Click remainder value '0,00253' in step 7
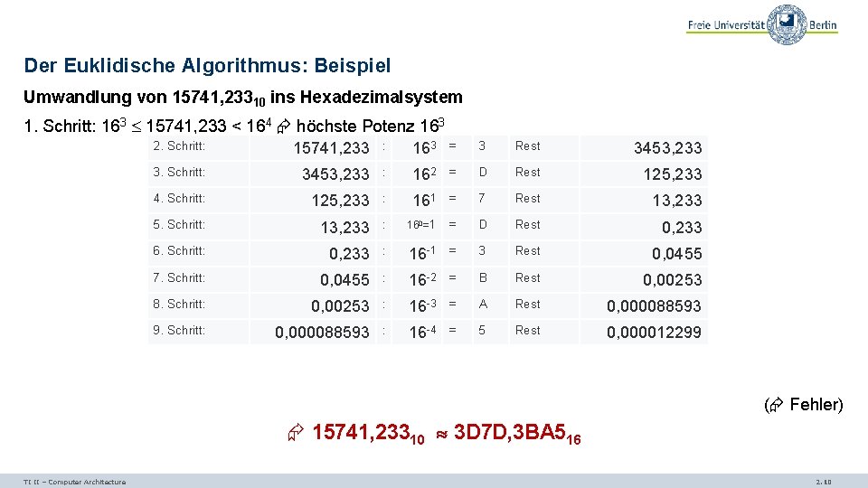This screenshot has height=488, width=868. click(672, 280)
